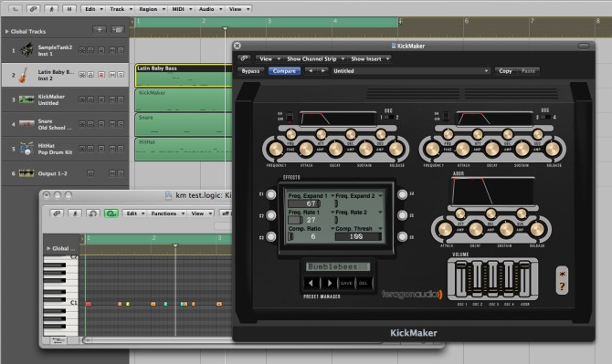Open the arrange Audio menu

tap(209, 8)
